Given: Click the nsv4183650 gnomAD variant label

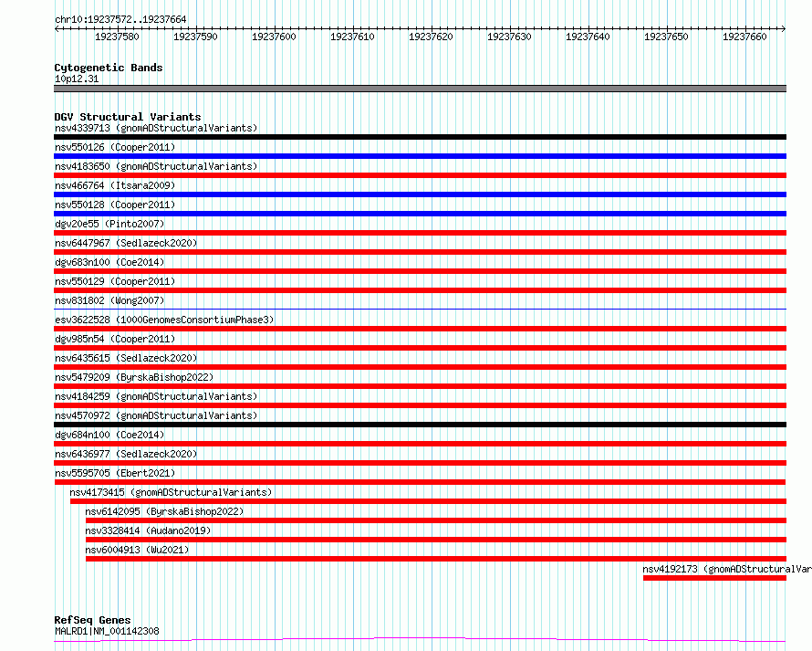Looking at the screenshot, I should (x=156, y=166).
